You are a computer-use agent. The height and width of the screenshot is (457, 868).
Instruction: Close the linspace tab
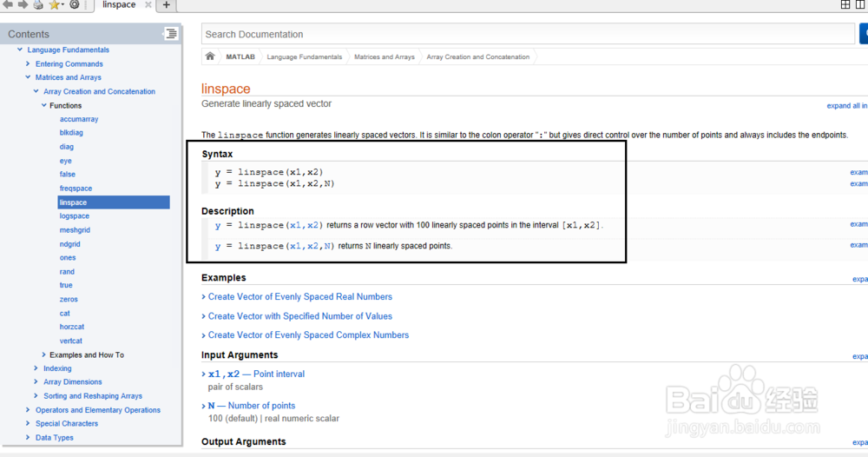pos(147,4)
